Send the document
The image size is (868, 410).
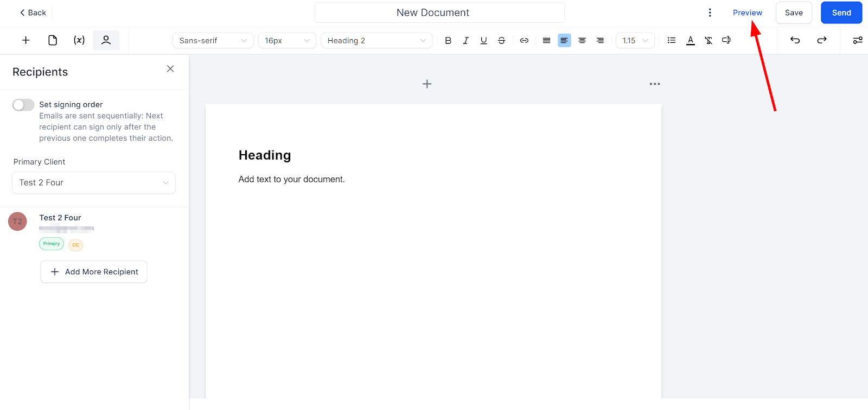point(841,12)
